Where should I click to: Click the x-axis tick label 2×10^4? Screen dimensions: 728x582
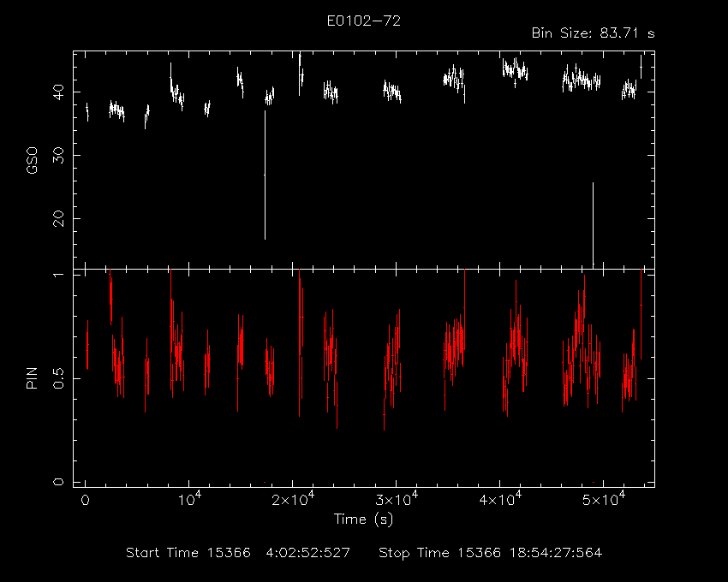click(x=293, y=499)
